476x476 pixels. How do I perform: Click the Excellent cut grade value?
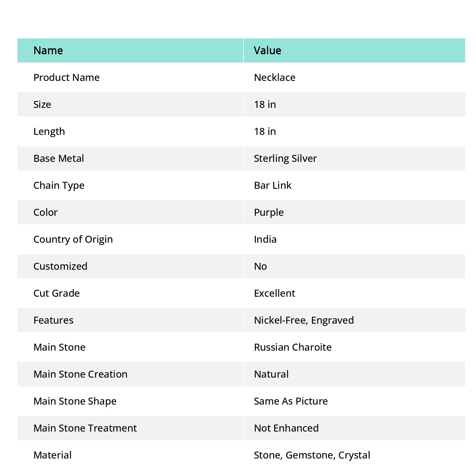click(x=274, y=293)
